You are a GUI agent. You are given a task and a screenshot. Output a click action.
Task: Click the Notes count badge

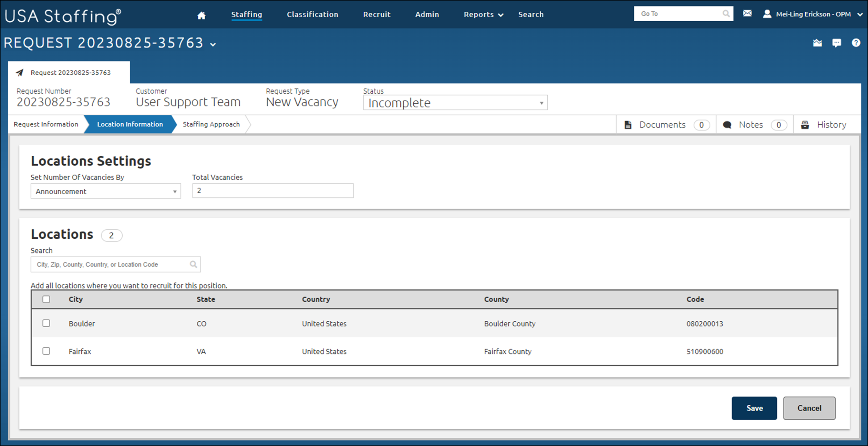pos(779,125)
